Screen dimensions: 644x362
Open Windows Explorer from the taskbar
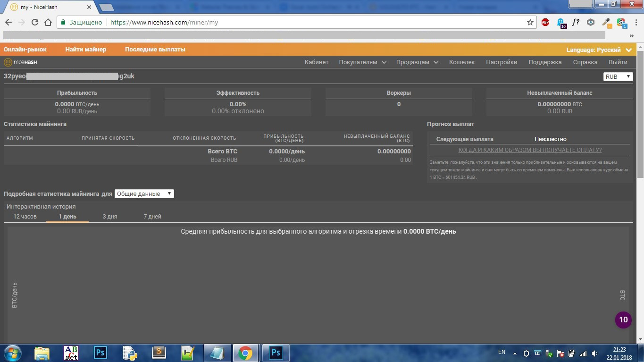[42, 353]
